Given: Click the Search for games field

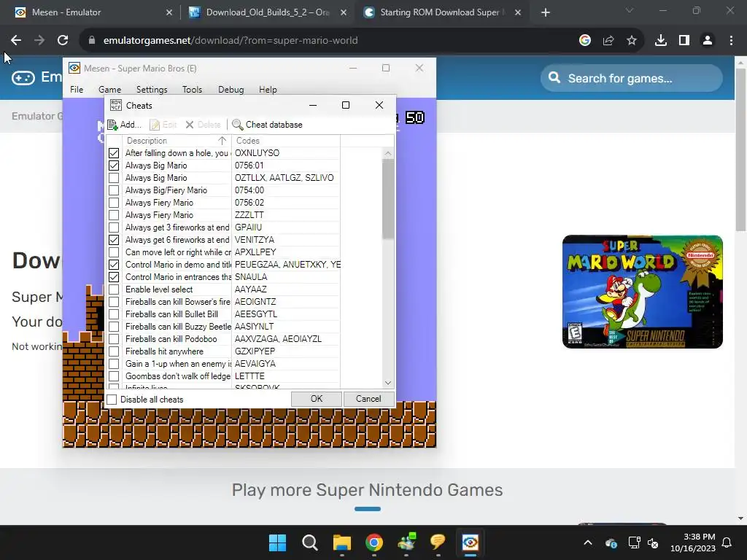Looking at the screenshot, I should (631, 78).
